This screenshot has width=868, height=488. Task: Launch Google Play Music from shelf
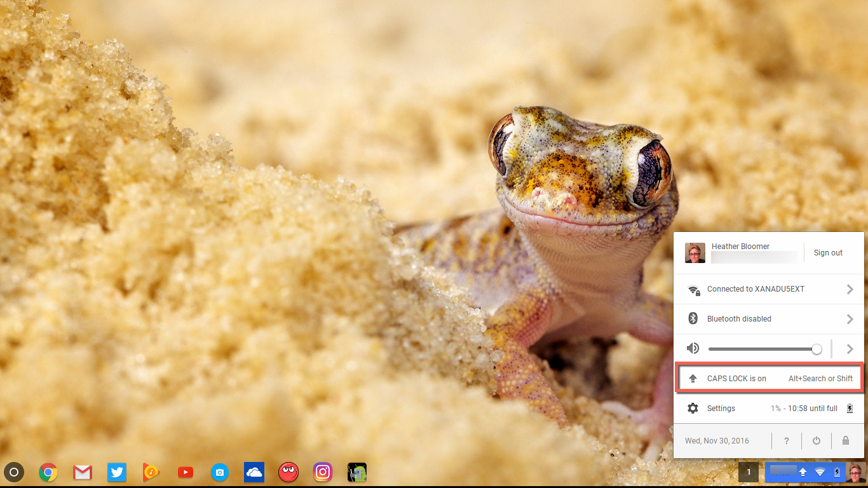[151, 472]
